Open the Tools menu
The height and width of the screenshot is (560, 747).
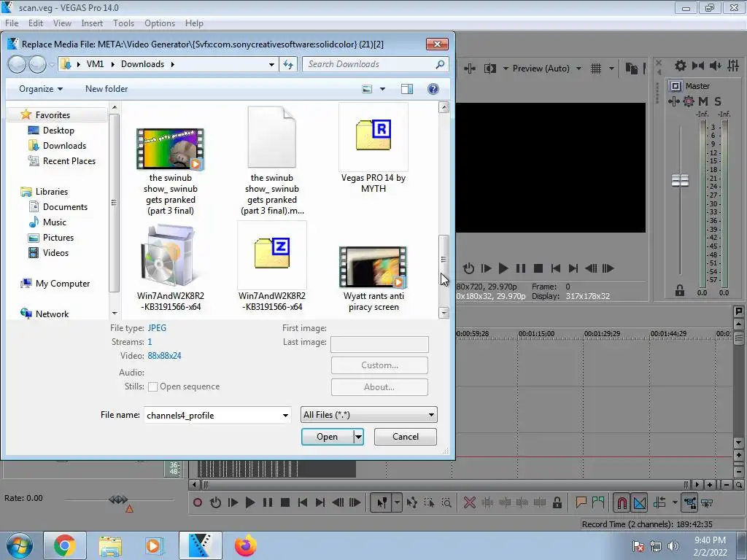pyautogui.click(x=123, y=23)
